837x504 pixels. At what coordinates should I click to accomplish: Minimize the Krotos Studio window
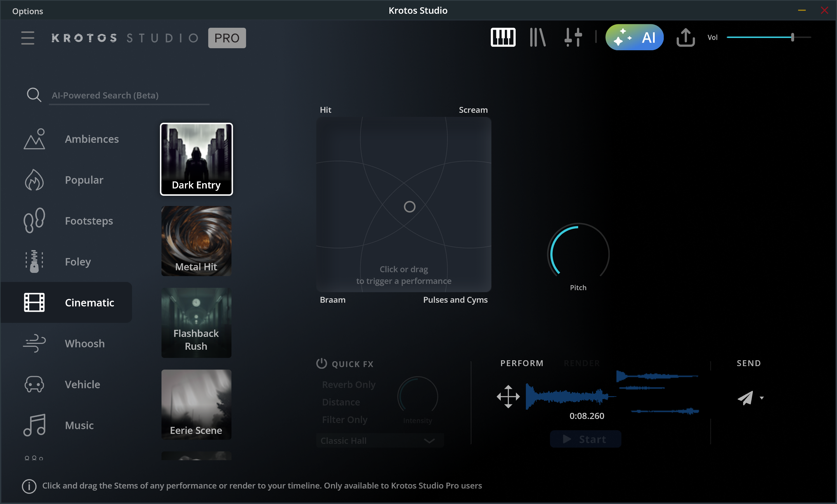click(x=801, y=11)
